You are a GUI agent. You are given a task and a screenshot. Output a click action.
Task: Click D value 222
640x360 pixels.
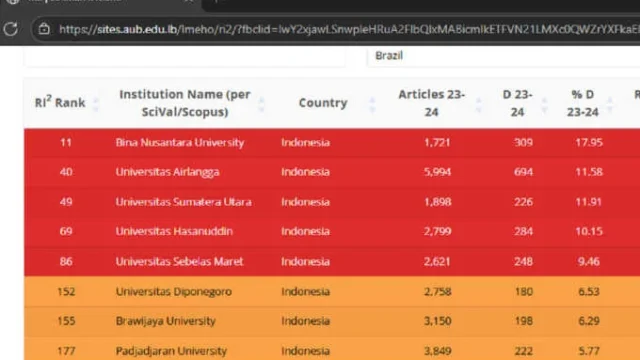[x=523, y=351]
